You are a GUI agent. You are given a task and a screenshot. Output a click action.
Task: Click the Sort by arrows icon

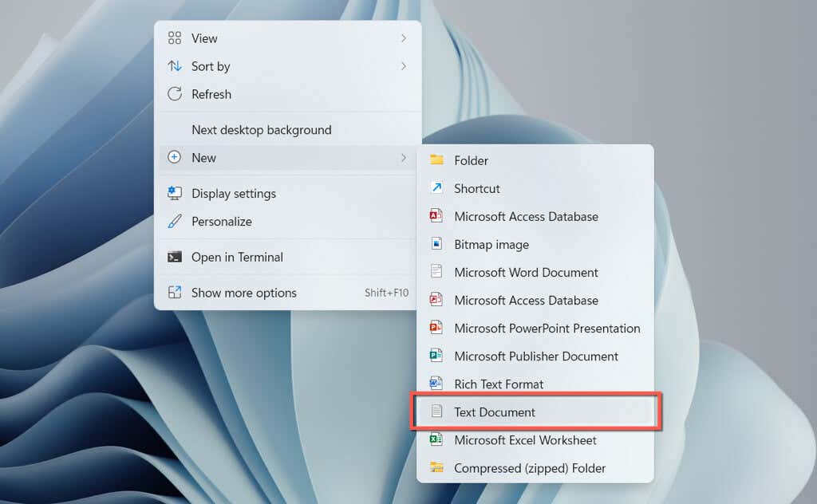pos(175,66)
